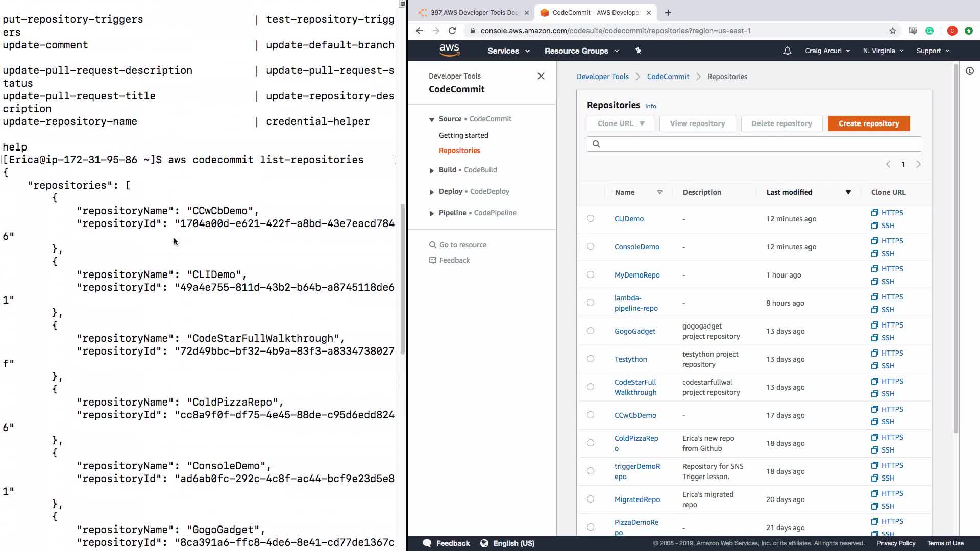Open the notifications bell icon
The image size is (980, 551).
[x=787, y=51]
